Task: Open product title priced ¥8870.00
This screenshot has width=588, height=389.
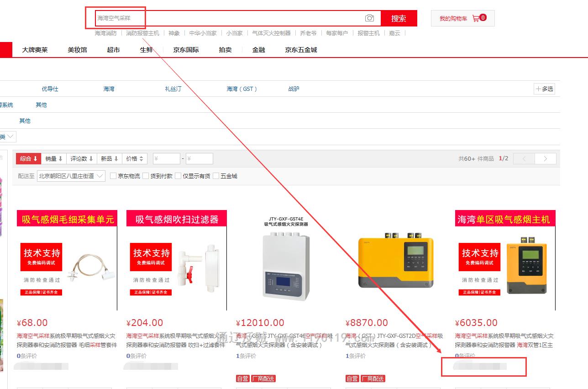Action: (x=394, y=341)
